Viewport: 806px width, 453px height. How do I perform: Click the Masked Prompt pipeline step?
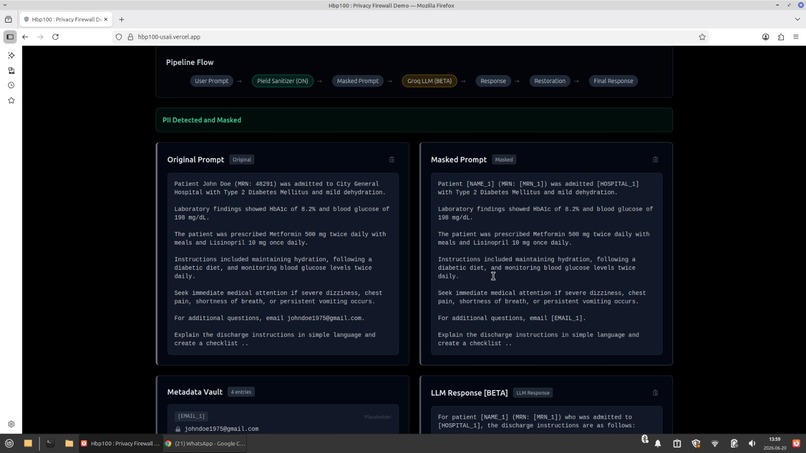(358, 81)
